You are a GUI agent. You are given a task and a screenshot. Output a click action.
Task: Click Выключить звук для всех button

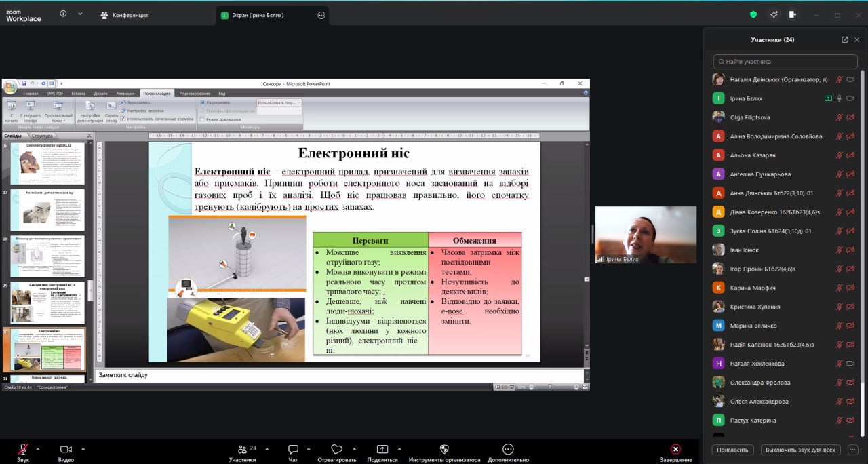[801, 450]
